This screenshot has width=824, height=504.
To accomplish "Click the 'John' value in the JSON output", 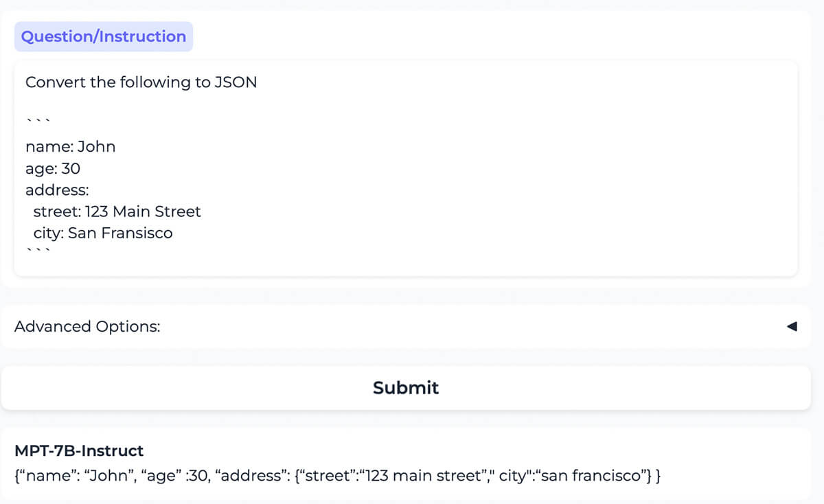I will coord(109,475).
